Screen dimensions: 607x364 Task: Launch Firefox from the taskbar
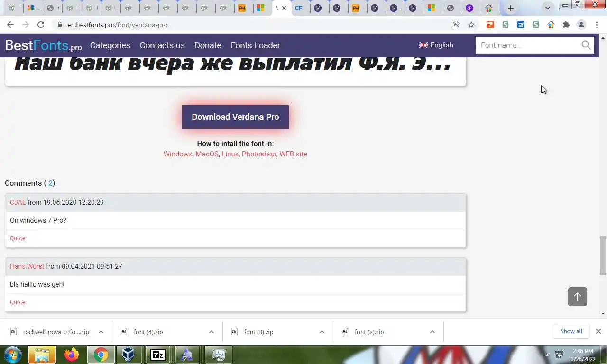(72, 355)
